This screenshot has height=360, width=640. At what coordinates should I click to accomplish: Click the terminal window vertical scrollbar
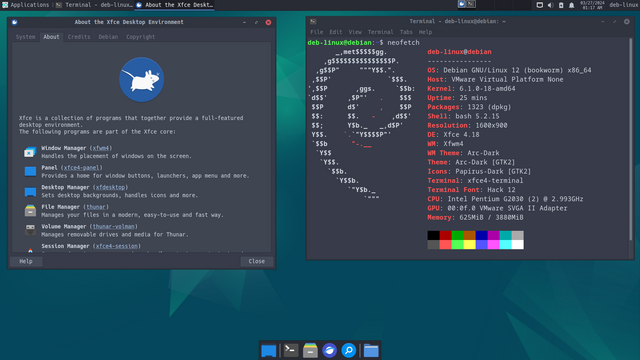click(631, 140)
